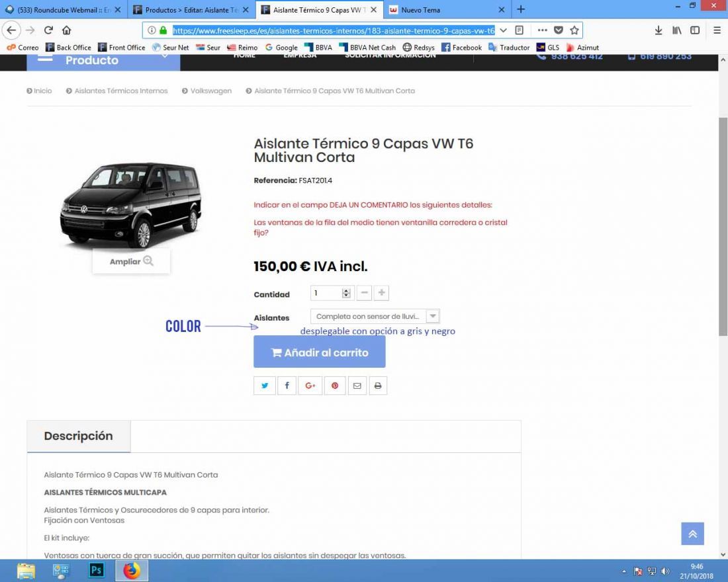This screenshot has width=728, height=582.
Task: Click the Pocket save icon
Action: 559,30
